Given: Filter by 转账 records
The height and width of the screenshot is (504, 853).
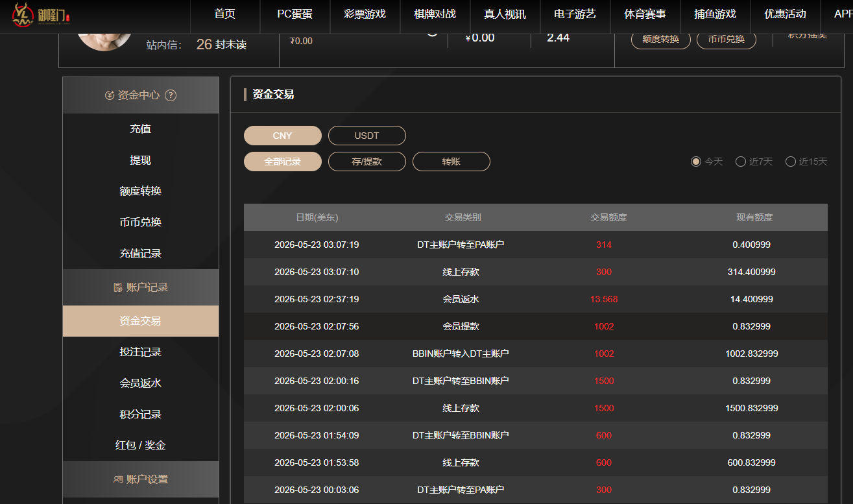Looking at the screenshot, I should tap(451, 162).
